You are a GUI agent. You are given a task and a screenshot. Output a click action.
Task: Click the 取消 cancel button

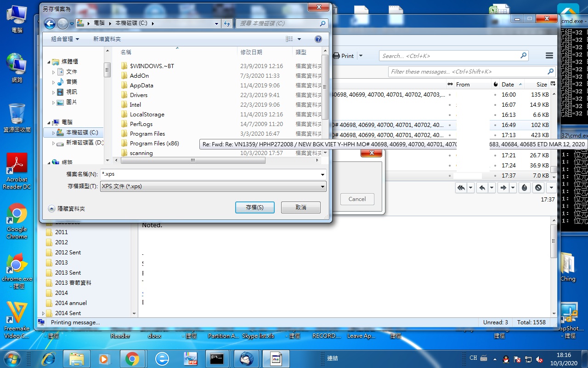click(300, 207)
